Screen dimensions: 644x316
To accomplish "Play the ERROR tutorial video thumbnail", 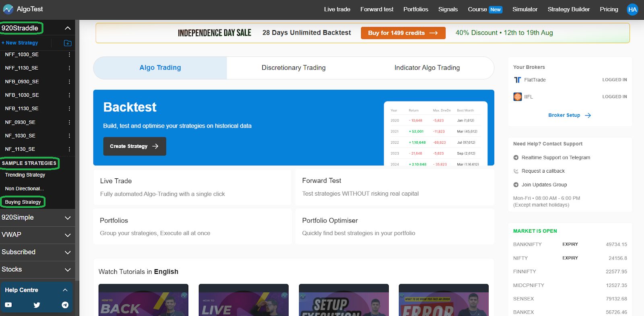I will point(444,300).
